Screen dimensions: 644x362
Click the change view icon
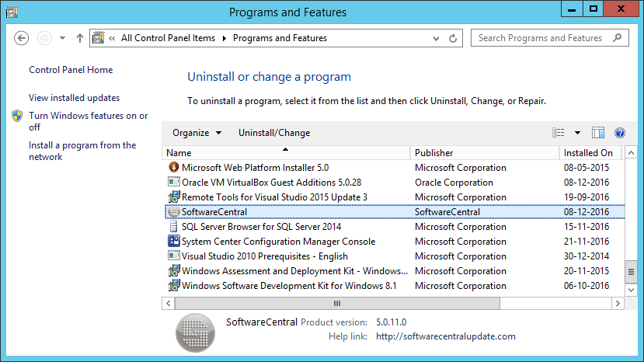pos(559,133)
